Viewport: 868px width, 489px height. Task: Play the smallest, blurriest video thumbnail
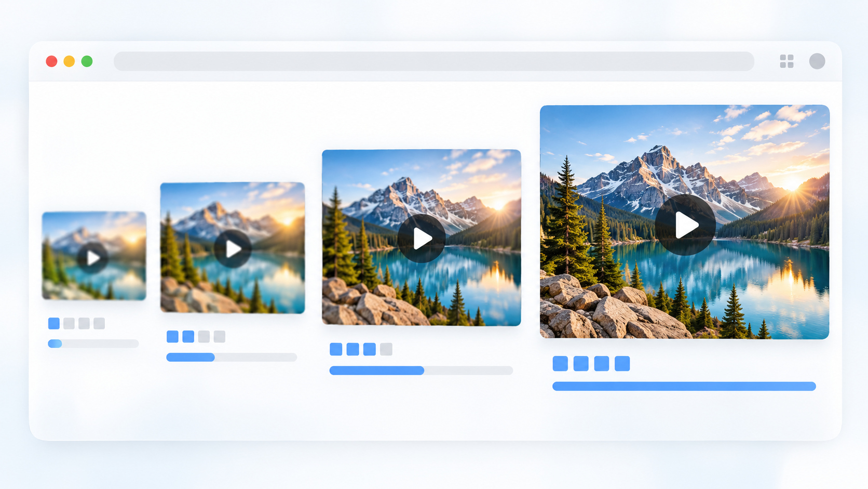click(93, 257)
